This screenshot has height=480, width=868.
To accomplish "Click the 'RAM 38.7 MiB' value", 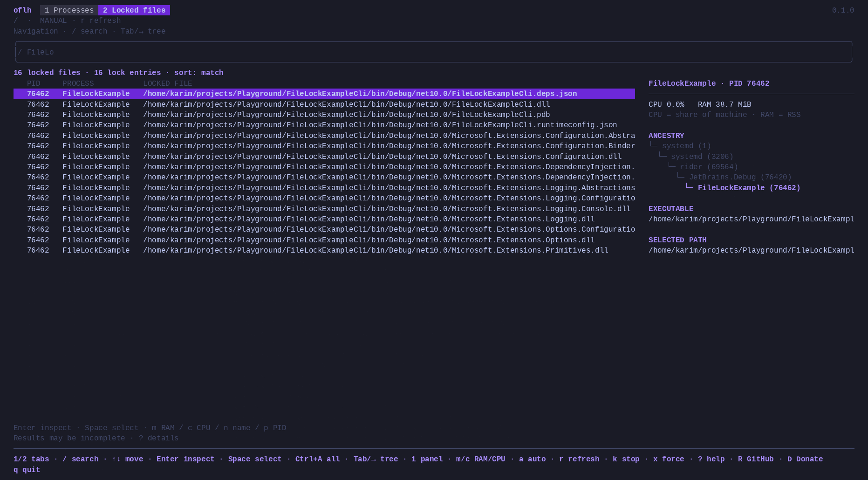I will pos(724,104).
